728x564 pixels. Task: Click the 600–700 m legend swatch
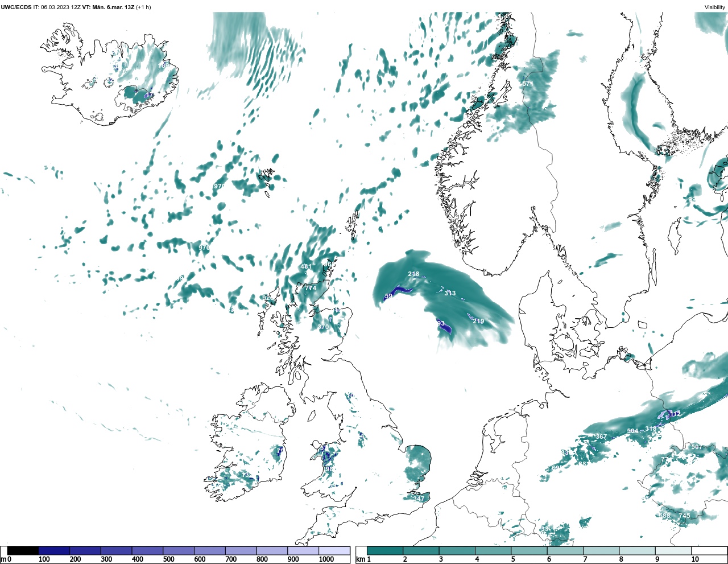pyautogui.click(x=209, y=550)
